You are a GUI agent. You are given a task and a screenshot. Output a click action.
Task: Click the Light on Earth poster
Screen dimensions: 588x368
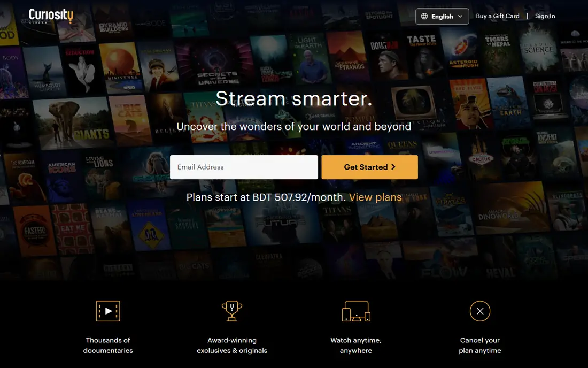(310, 58)
